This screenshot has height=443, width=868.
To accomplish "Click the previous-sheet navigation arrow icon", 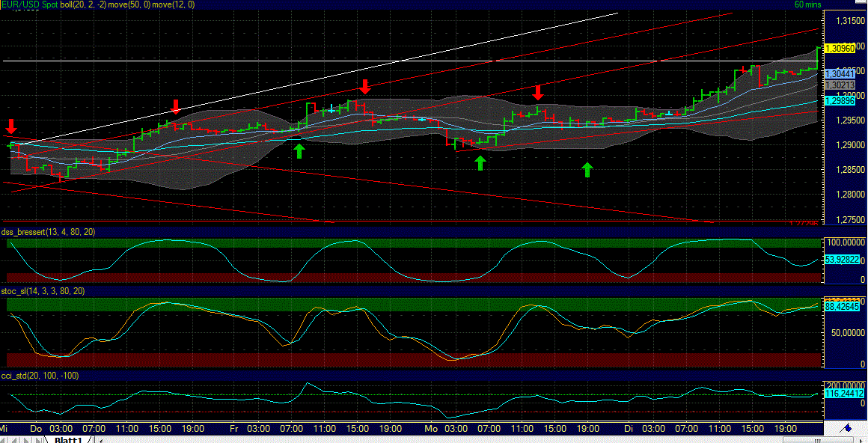I will (15, 439).
